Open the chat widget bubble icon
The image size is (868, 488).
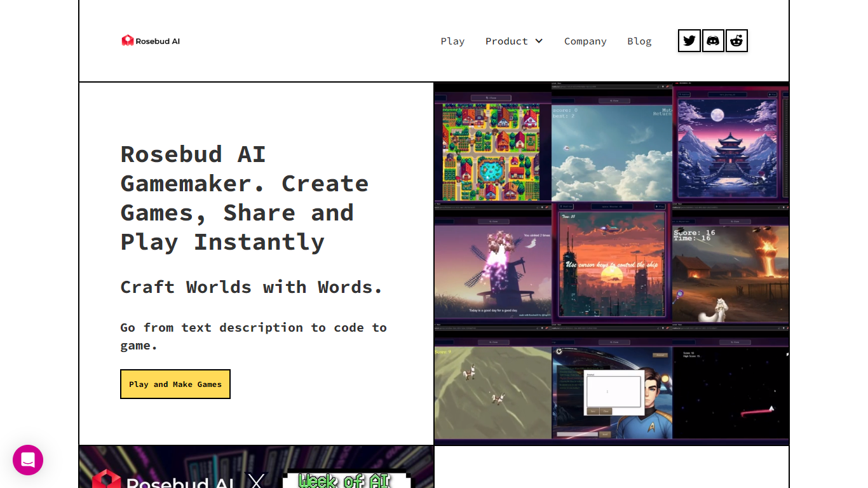[28, 460]
